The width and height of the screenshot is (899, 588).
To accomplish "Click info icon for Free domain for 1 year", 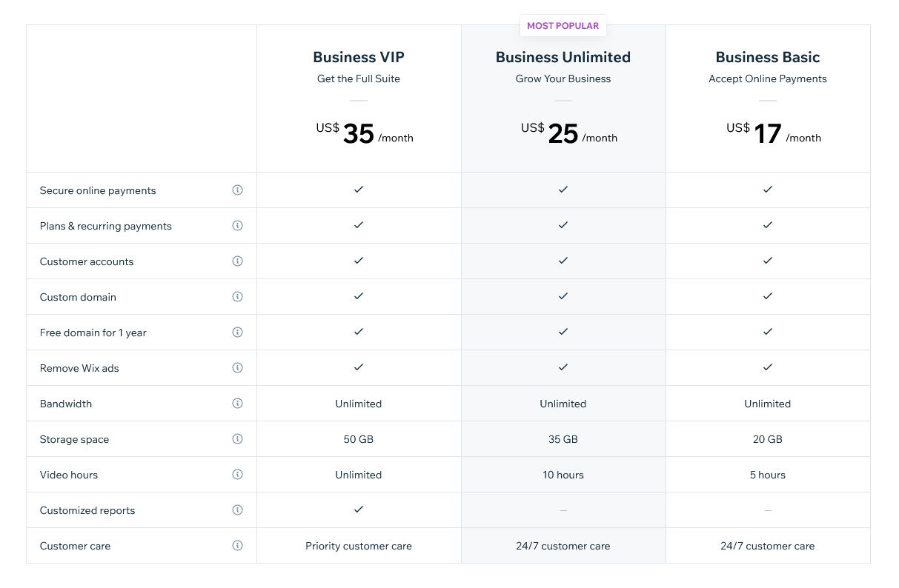I will point(237,333).
